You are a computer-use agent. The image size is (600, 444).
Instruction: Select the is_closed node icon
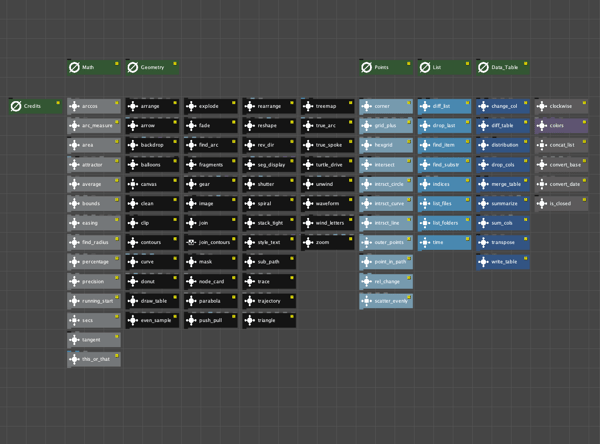(x=542, y=203)
